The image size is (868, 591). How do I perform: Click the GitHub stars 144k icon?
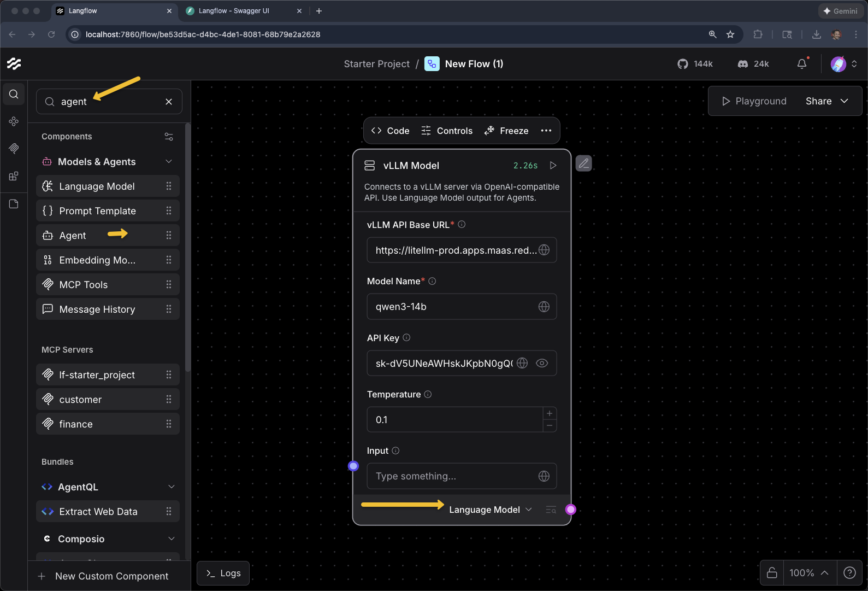click(x=683, y=64)
